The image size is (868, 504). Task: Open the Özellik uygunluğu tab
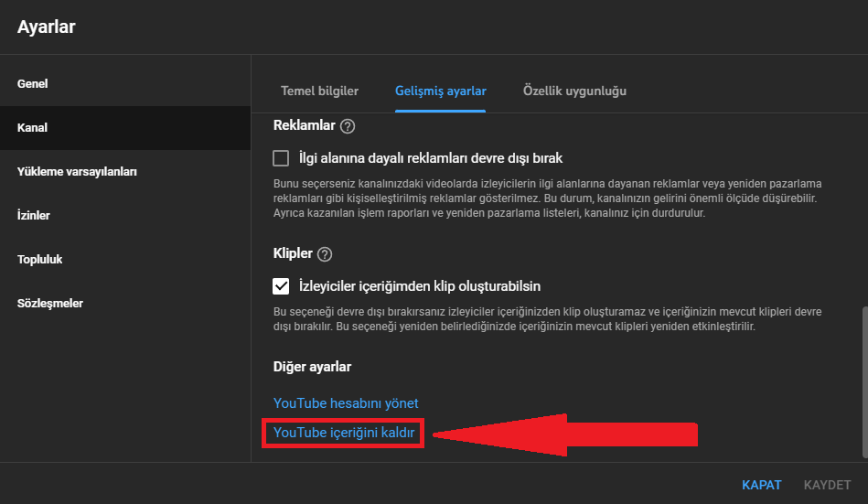point(574,91)
